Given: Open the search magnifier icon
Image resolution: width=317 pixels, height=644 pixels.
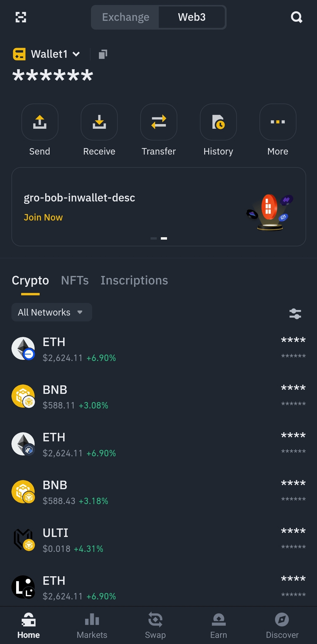Looking at the screenshot, I should pyautogui.click(x=296, y=17).
